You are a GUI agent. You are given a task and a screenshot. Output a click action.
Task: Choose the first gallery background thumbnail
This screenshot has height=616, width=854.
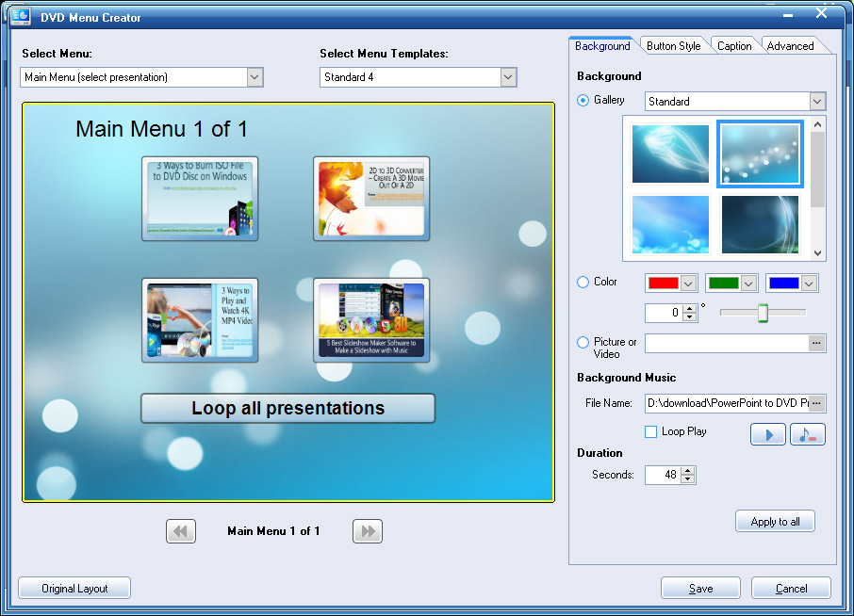point(670,154)
